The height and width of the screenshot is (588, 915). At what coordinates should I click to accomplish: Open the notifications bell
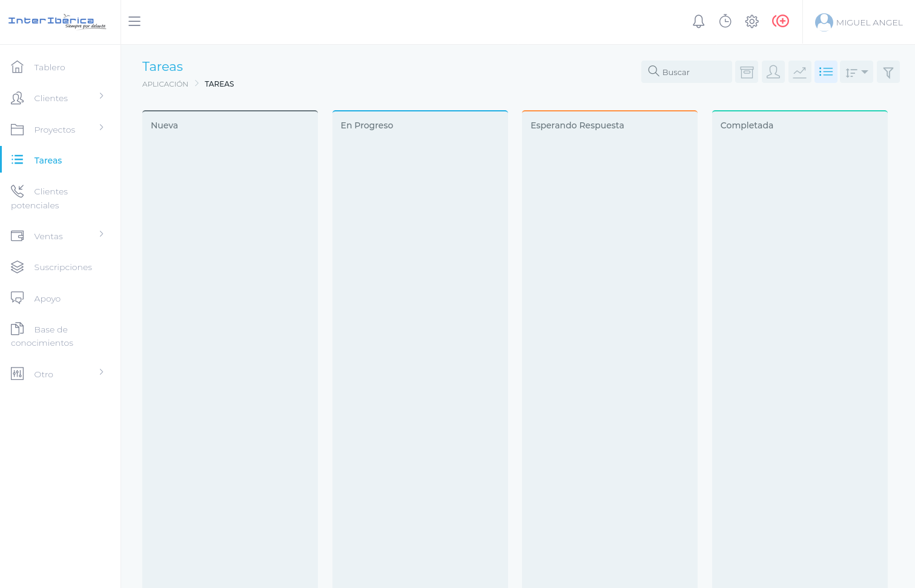click(x=698, y=22)
